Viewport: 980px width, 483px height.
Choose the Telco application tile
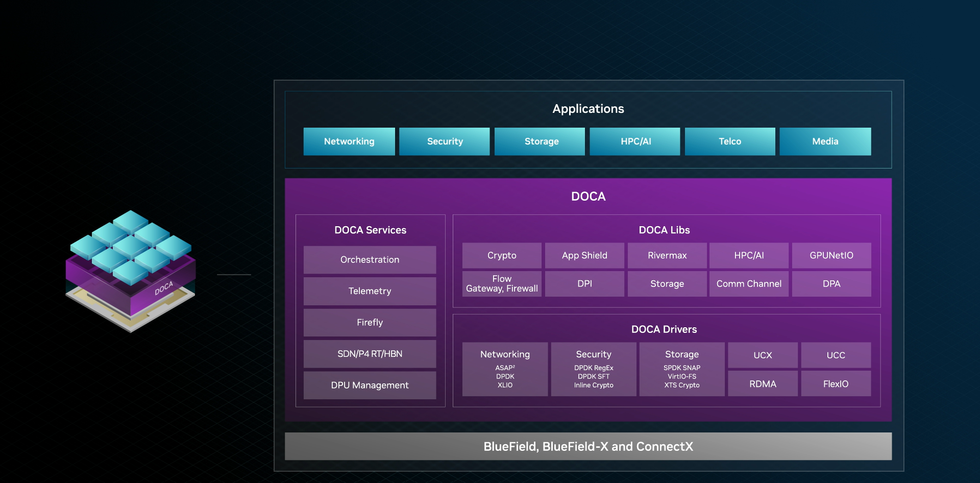point(730,141)
